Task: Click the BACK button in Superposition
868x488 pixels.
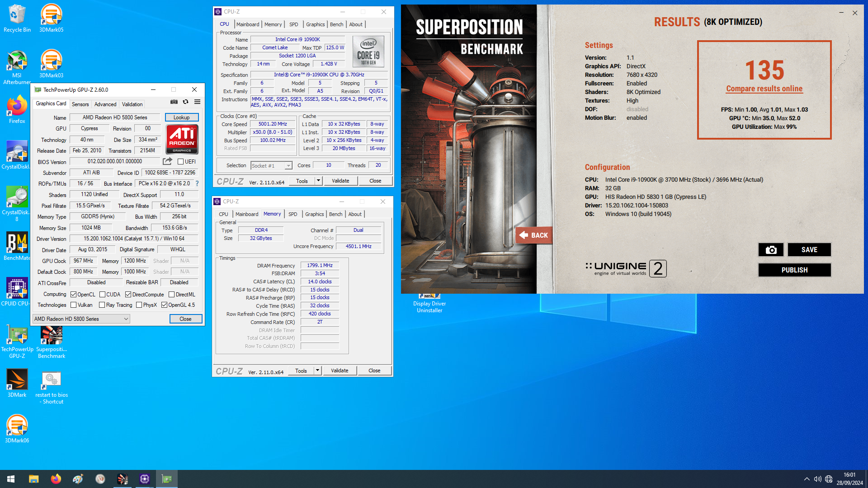Action: click(534, 235)
